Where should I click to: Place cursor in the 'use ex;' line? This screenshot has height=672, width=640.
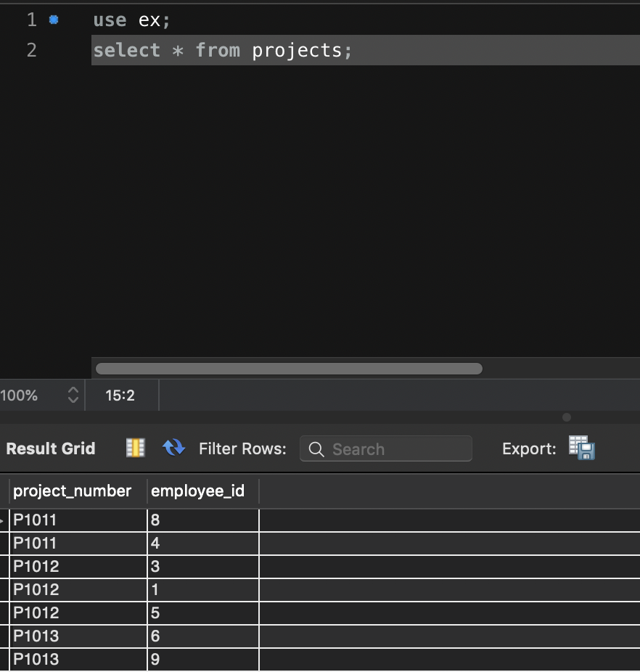coord(131,20)
